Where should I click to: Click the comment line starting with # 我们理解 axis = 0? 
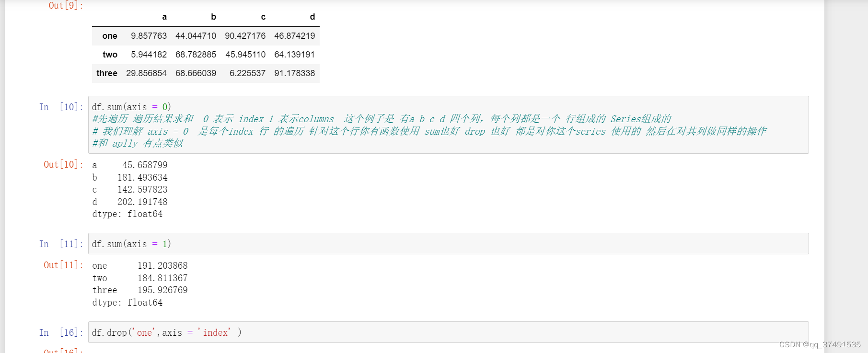point(429,131)
